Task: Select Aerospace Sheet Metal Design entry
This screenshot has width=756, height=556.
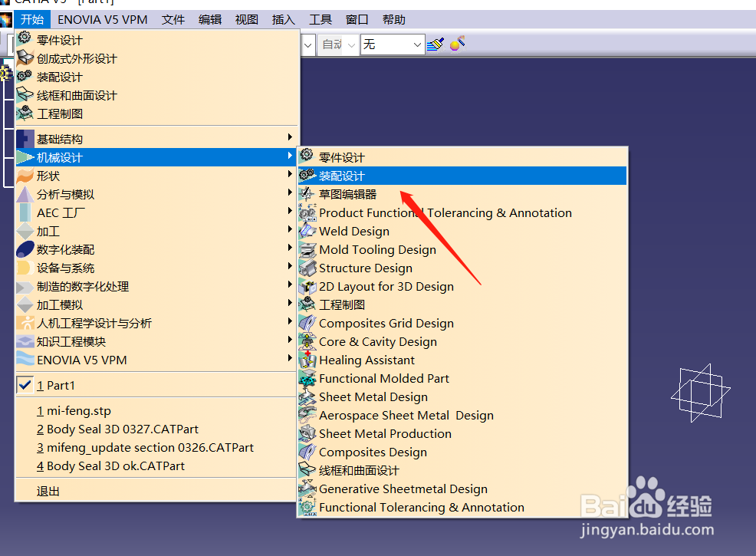Action: tap(462, 415)
